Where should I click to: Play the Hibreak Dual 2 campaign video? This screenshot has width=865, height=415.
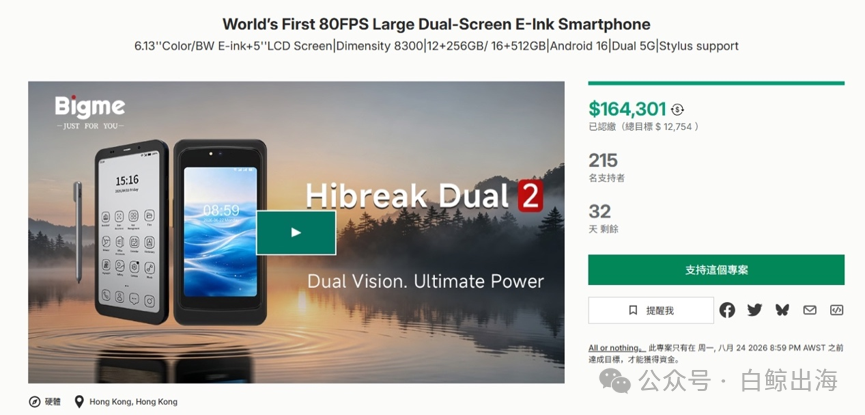point(296,232)
